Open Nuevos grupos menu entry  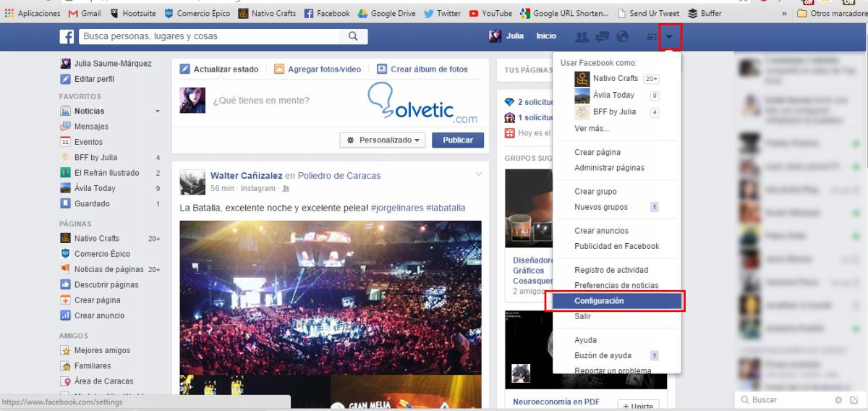[x=601, y=207]
